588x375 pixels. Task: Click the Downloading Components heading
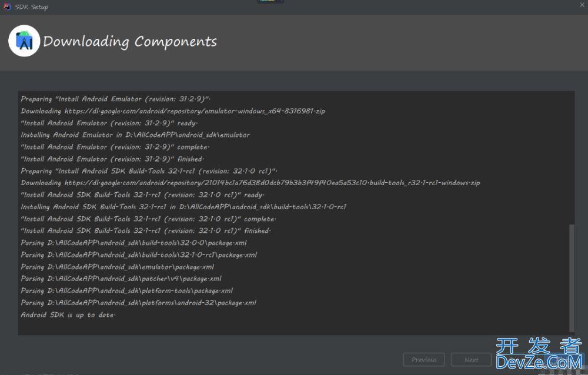[130, 41]
